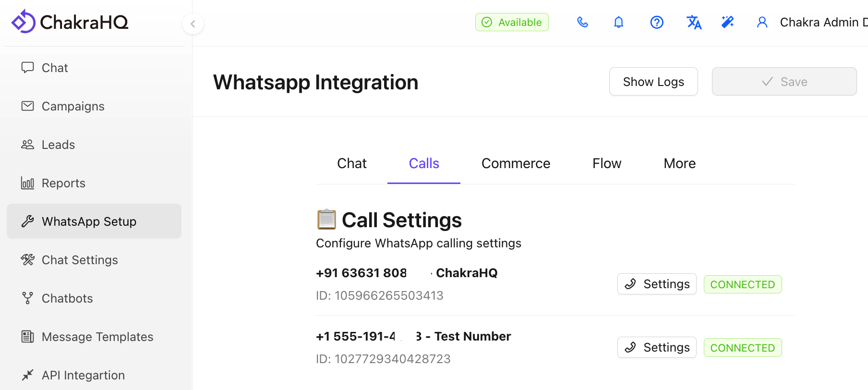Screen dimensions: 868x390
Task: Open Reports in the sidebar
Action: point(94,183)
